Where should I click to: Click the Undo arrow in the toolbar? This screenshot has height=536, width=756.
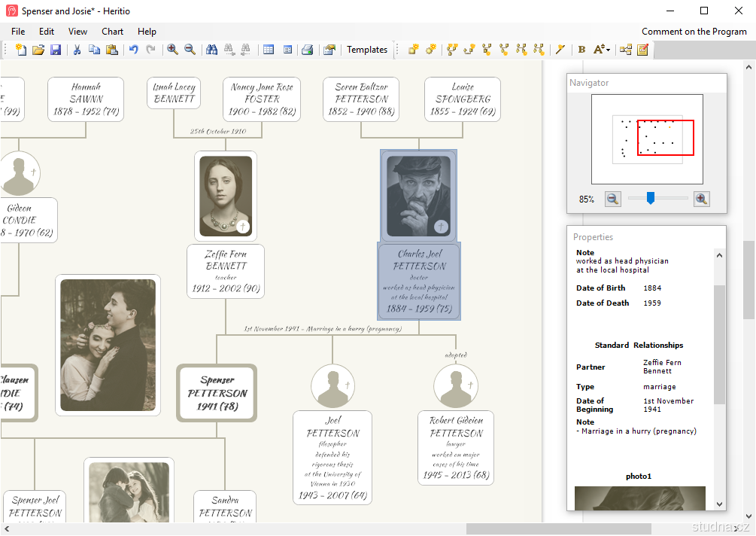tap(133, 50)
